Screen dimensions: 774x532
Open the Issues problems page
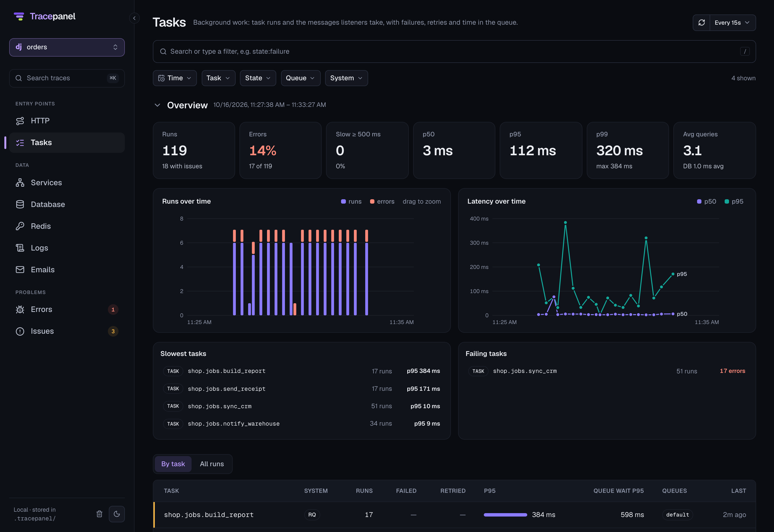coord(67,331)
